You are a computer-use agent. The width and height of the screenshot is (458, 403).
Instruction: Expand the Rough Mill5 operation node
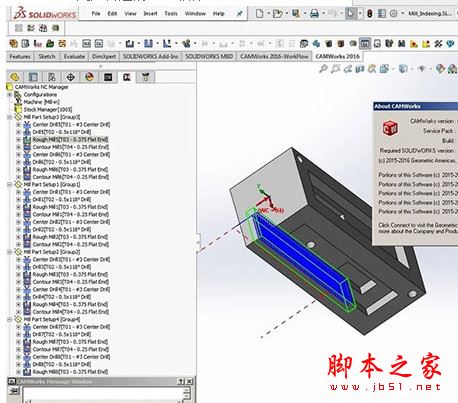pyautogui.click(x=19, y=140)
